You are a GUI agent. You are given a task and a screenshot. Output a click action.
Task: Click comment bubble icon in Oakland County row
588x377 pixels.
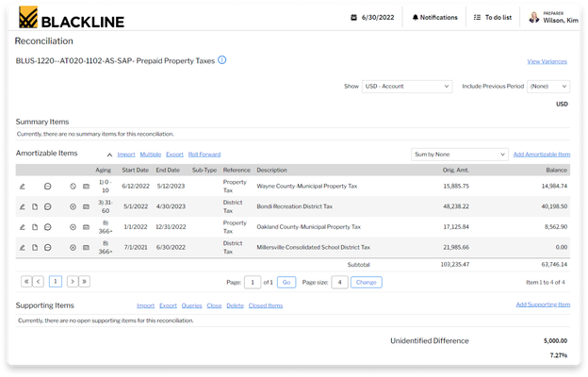point(48,226)
